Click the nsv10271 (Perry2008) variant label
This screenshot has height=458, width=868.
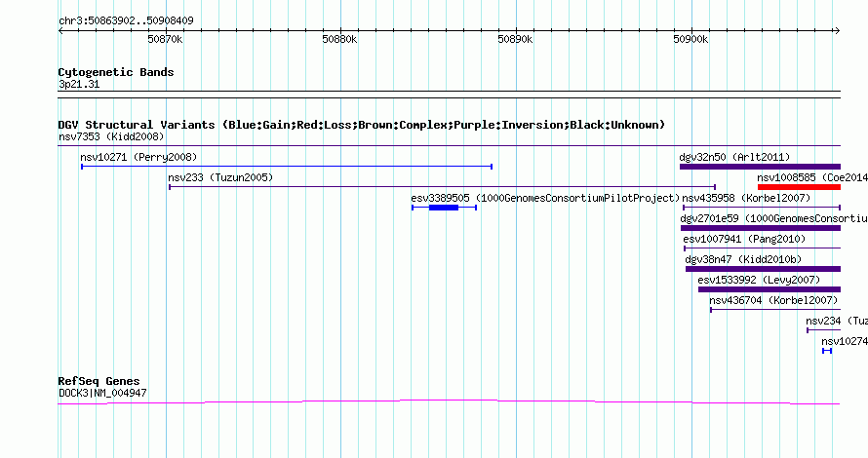(x=138, y=157)
